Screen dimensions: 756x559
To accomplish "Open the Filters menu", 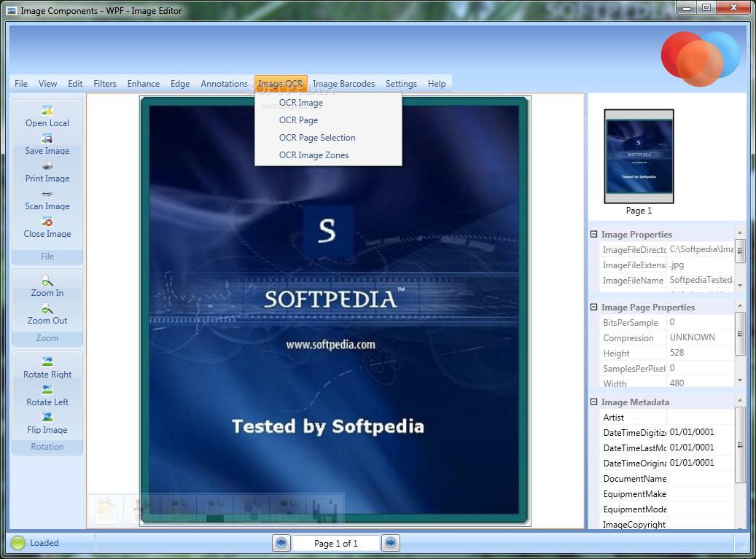I will pyautogui.click(x=105, y=83).
